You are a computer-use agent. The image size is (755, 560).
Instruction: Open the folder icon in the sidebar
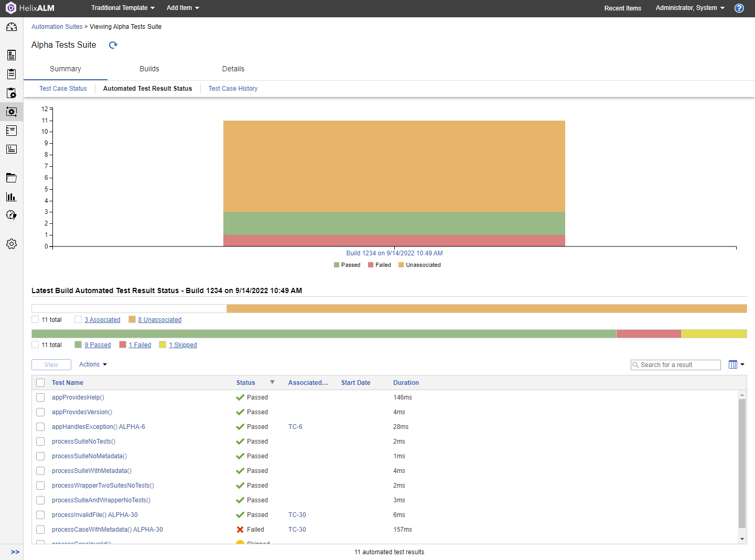click(12, 178)
